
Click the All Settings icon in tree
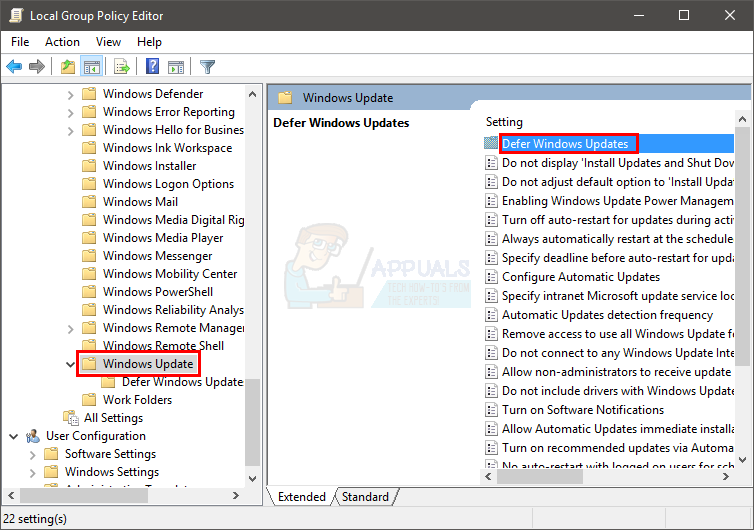71,417
